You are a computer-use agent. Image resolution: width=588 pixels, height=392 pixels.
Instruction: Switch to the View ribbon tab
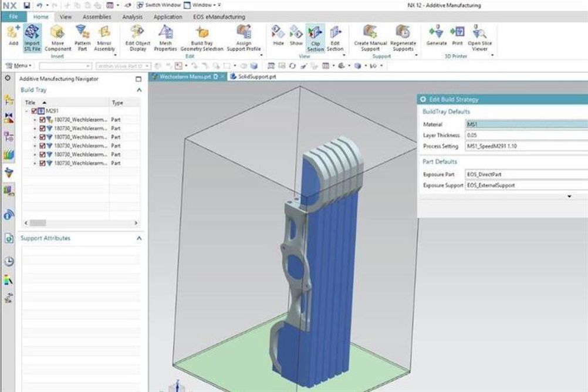click(66, 17)
